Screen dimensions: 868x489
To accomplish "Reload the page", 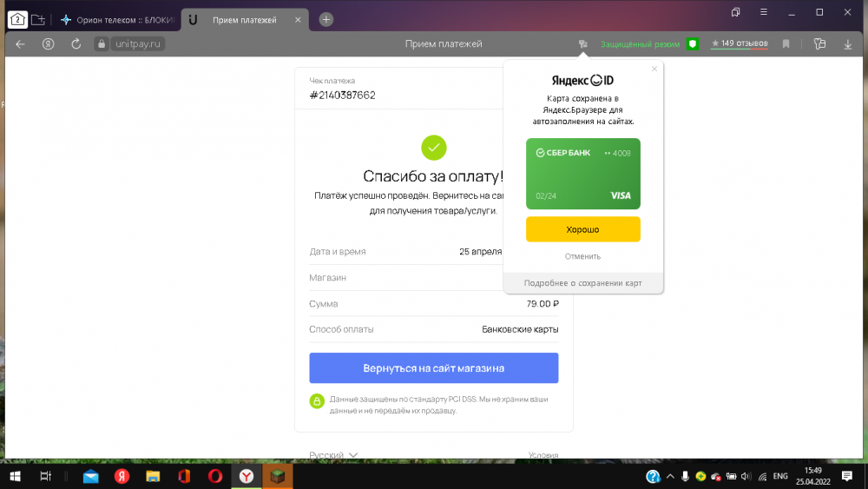I will pos(76,43).
